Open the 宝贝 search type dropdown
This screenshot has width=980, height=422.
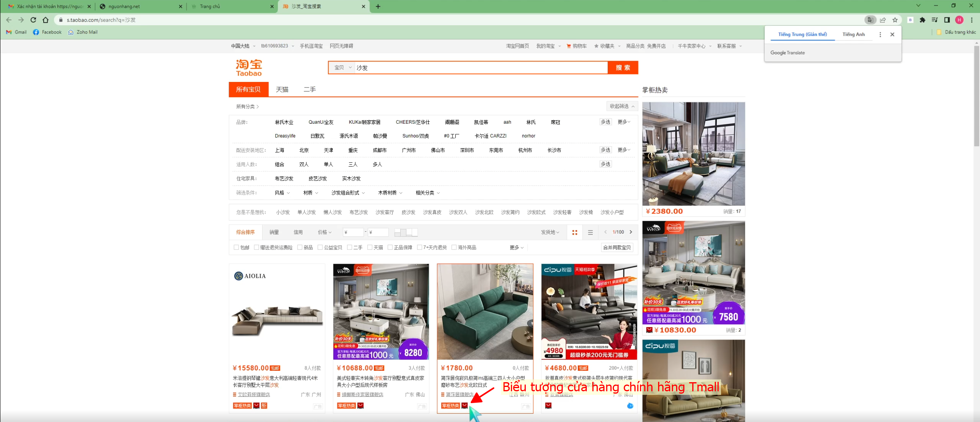pyautogui.click(x=342, y=68)
